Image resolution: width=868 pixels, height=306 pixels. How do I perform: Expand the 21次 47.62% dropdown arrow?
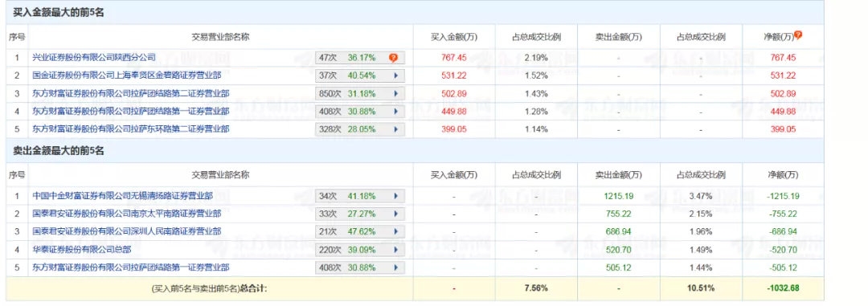395,231
